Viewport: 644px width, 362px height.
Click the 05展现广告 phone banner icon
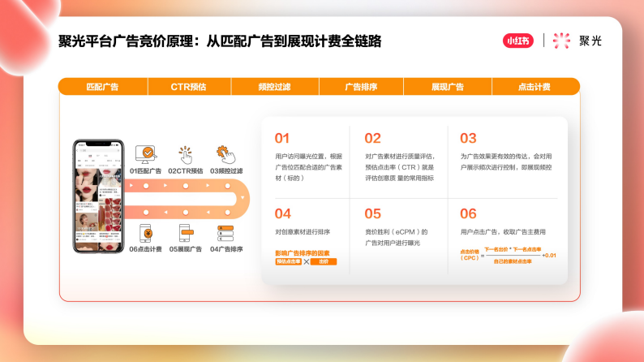click(x=186, y=233)
